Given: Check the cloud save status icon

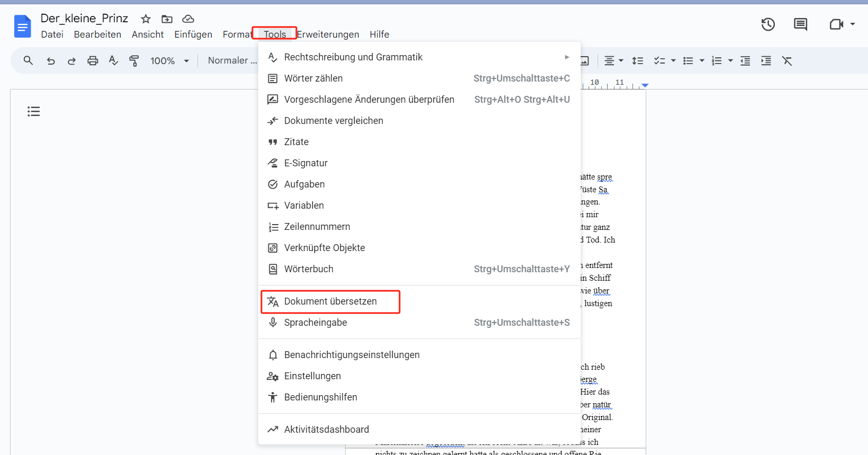Looking at the screenshot, I should tap(188, 19).
